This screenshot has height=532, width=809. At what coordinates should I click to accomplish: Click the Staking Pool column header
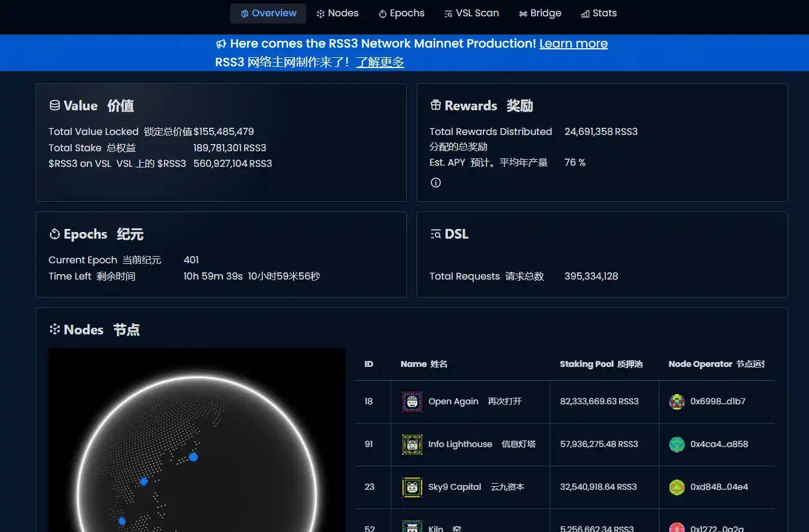point(601,364)
